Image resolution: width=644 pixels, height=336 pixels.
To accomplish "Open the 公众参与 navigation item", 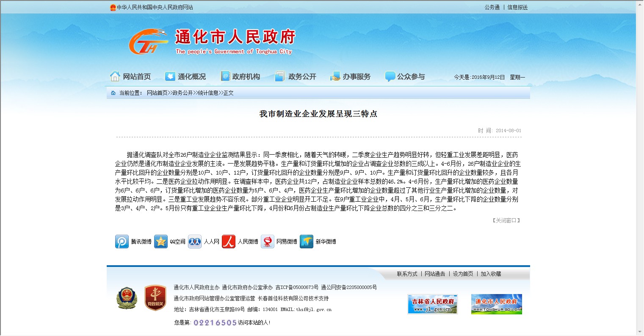I will pos(405,77).
